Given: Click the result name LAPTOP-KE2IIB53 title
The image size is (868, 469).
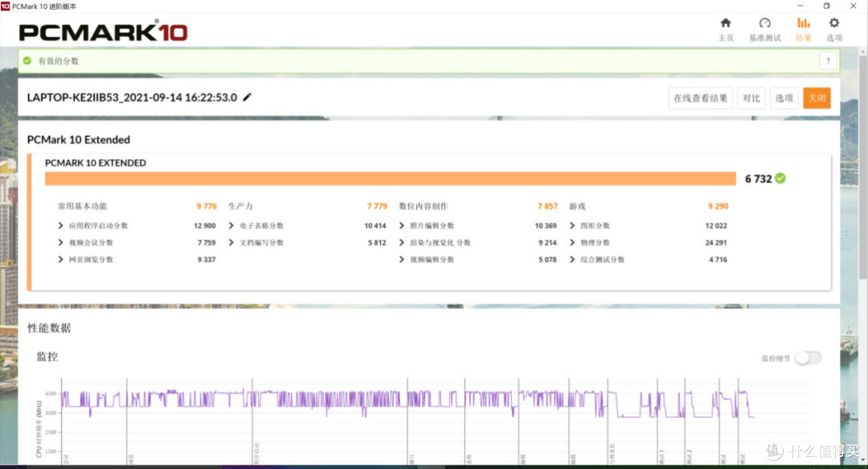Looking at the screenshot, I should pos(132,97).
